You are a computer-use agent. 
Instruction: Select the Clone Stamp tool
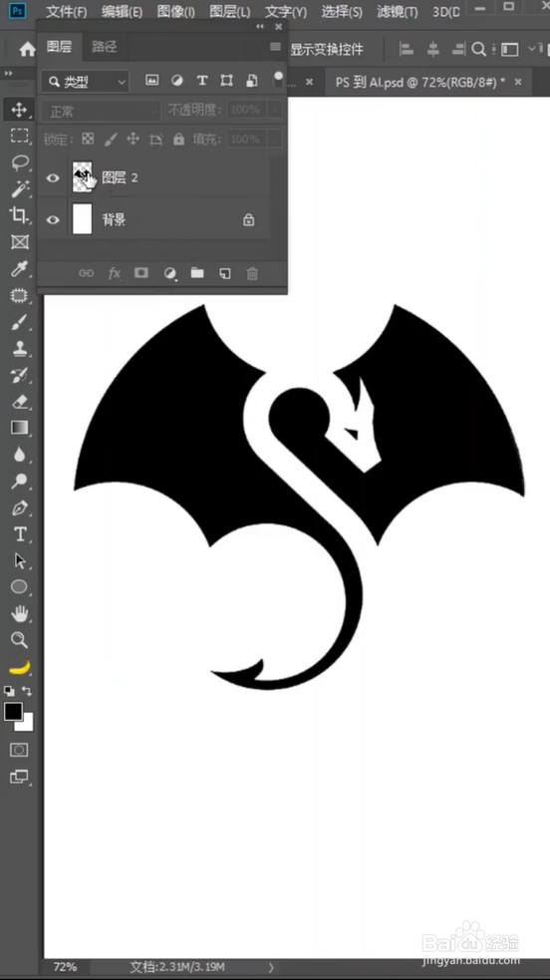(x=19, y=349)
